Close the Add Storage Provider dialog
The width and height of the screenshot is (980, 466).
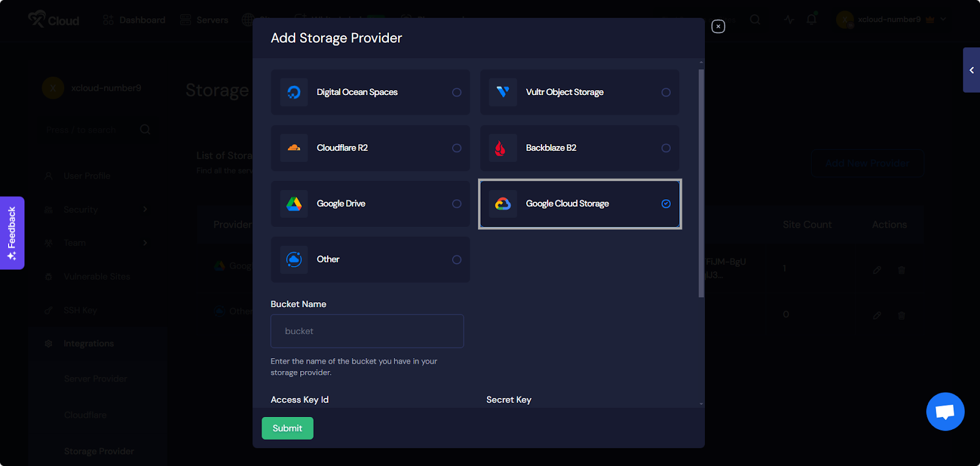718,26
